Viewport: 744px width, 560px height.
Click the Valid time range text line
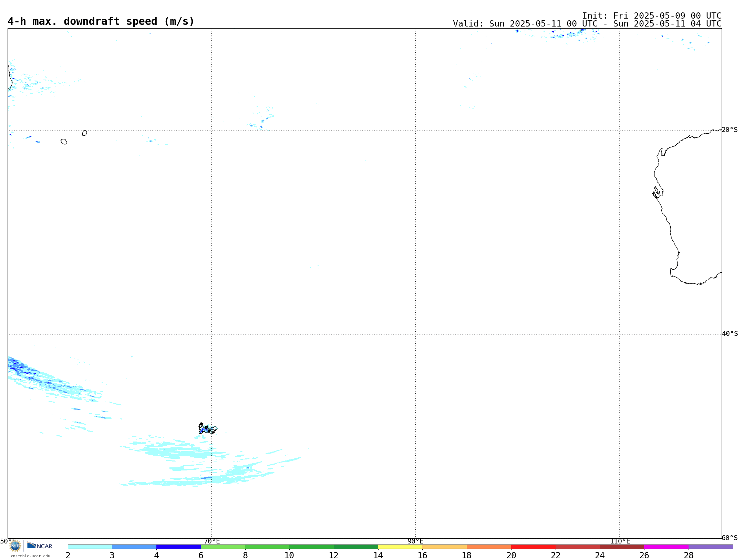coord(587,24)
